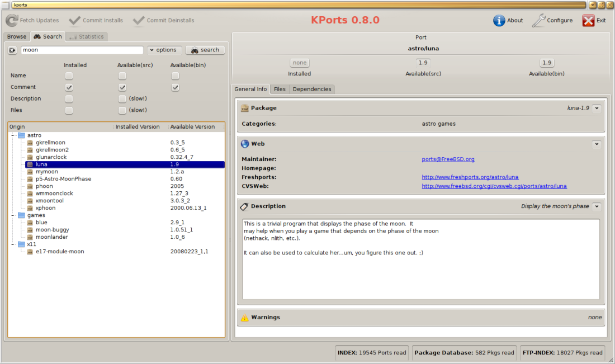Viewport: 615px width, 364px height.
Task: Click the Commit Deinstalls checkmark icon
Action: coord(139,20)
